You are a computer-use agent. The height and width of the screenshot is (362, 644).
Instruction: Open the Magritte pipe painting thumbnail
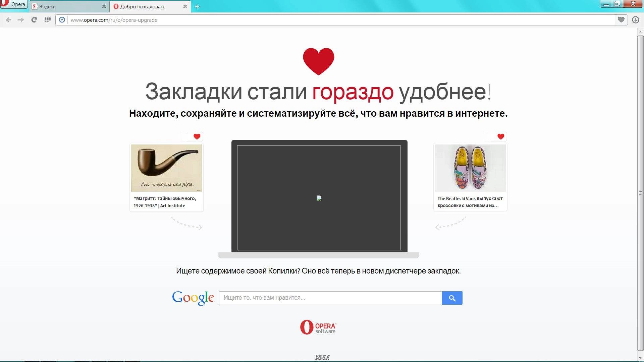click(x=166, y=168)
